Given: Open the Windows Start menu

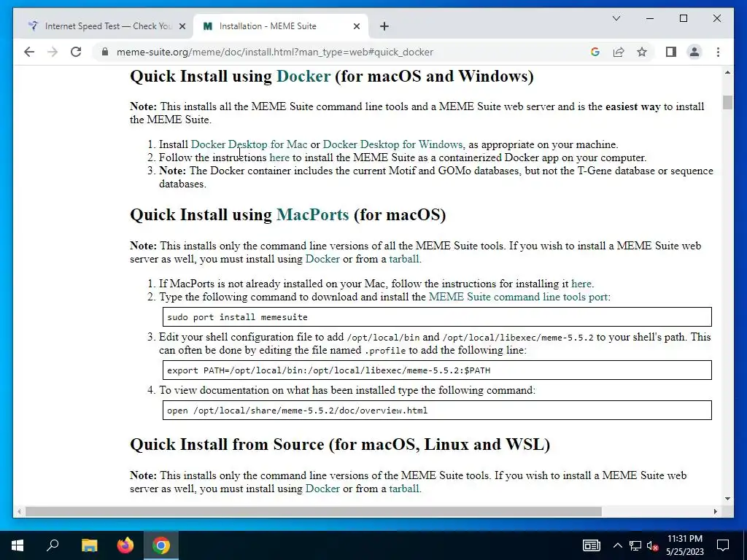Looking at the screenshot, I should point(18,545).
